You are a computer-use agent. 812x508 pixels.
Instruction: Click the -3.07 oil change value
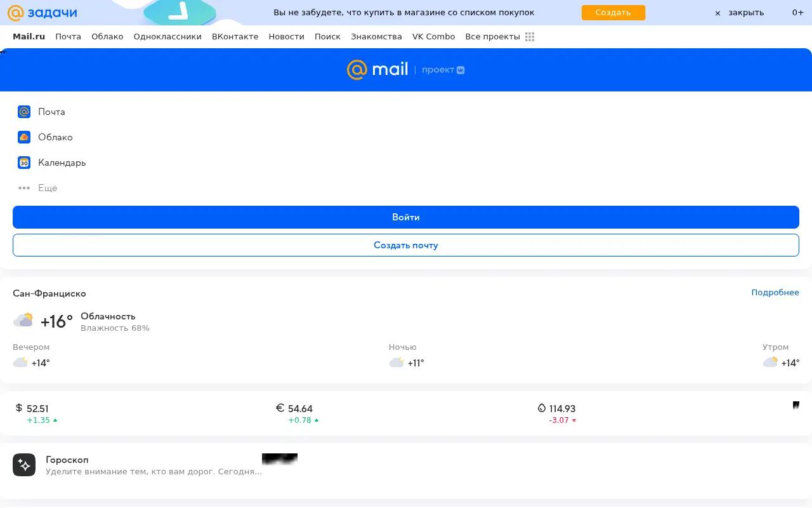[559, 420]
